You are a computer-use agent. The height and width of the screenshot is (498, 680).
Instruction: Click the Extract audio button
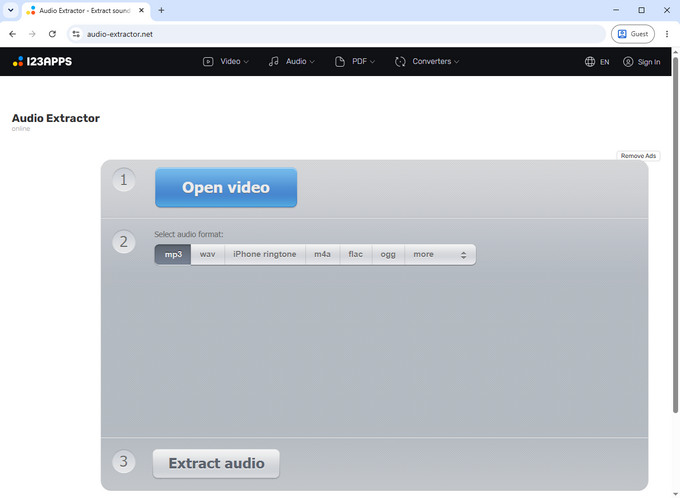(216, 463)
